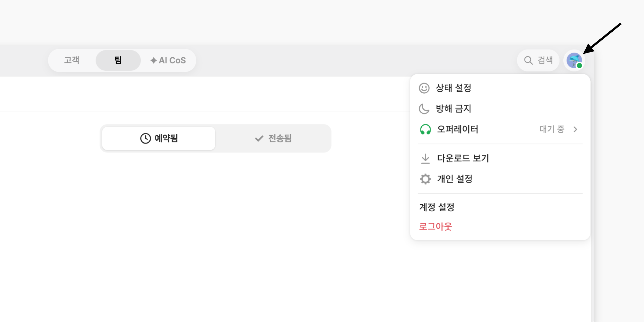Open the 상태 설정 status picker
This screenshot has height=322, width=644.
tap(500, 88)
